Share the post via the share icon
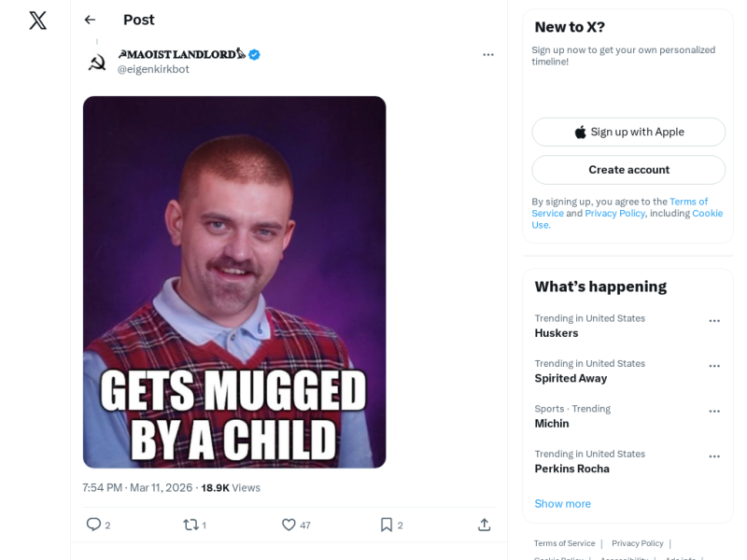This screenshot has height=560, width=747. 485,525
